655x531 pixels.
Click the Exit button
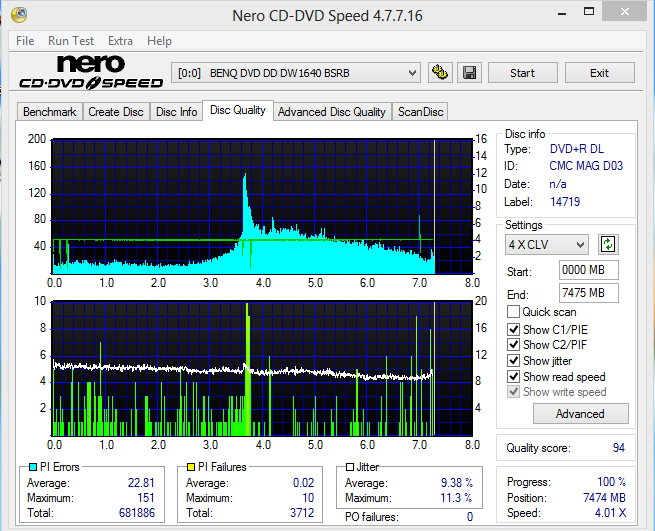[x=599, y=73]
